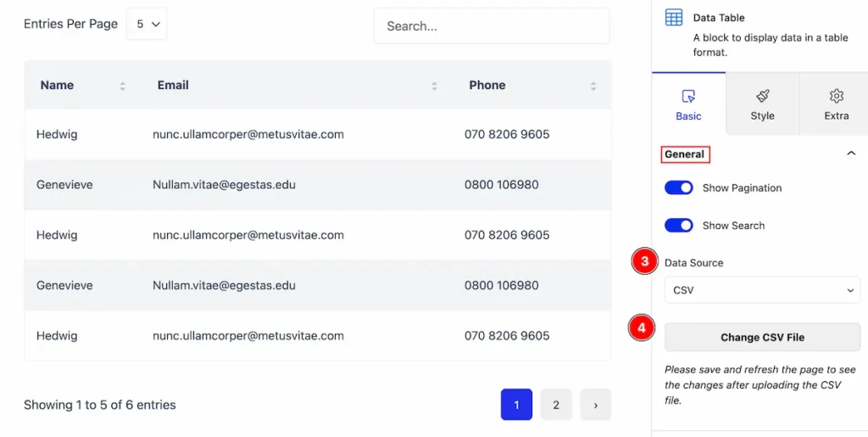
Task: Click the Extra gear icon
Action: point(836,96)
